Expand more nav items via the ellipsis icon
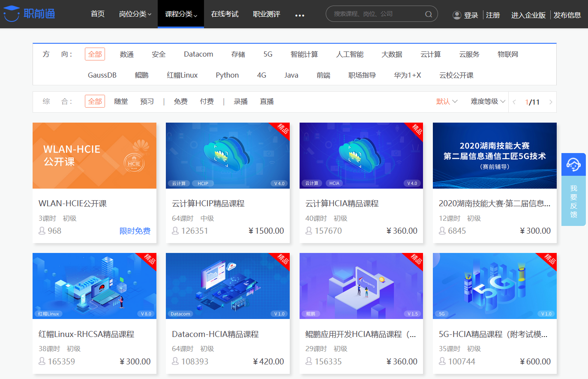The width and height of the screenshot is (588, 379). [x=300, y=15]
